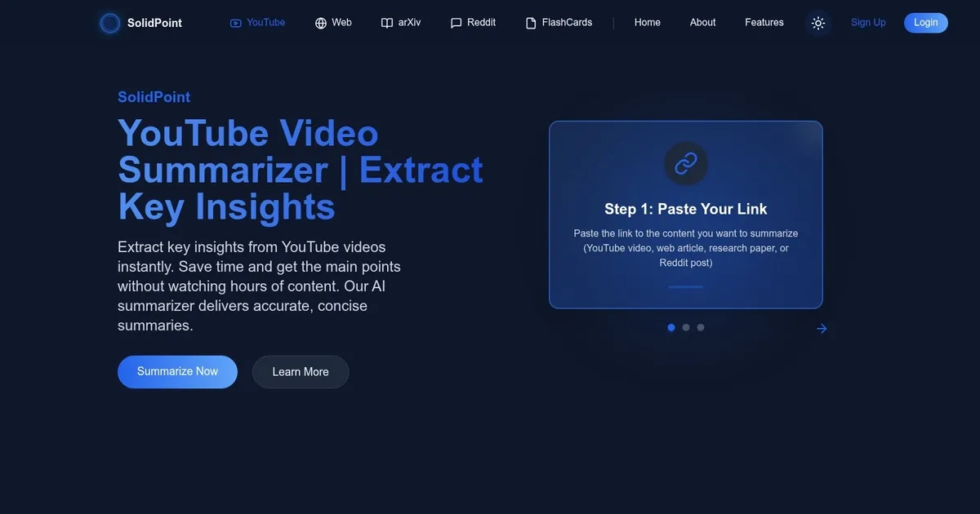Click the arXiv open book icon
This screenshot has width=980, height=514.
[387, 23]
